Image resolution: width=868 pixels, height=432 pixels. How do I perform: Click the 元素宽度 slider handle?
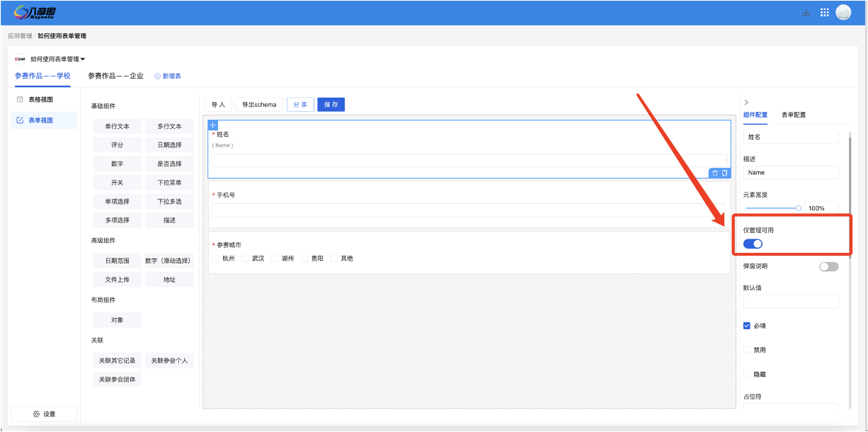799,208
